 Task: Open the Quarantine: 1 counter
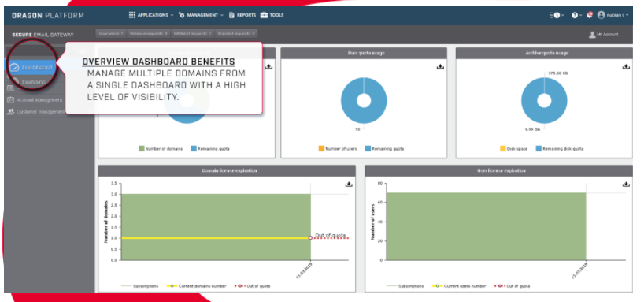tap(111, 34)
